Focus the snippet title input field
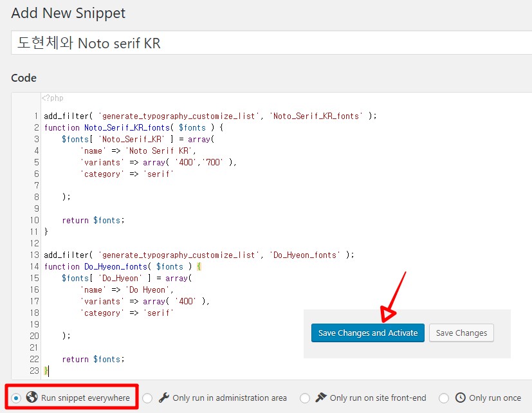This screenshot has width=532, height=413. (x=271, y=42)
